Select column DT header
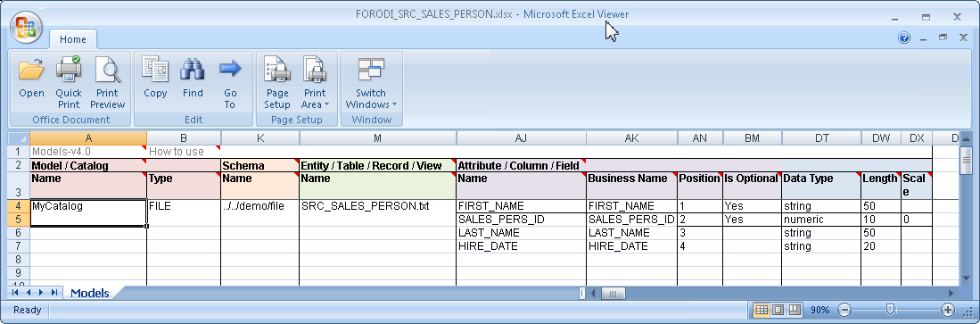This screenshot has height=324, width=980. (821, 137)
